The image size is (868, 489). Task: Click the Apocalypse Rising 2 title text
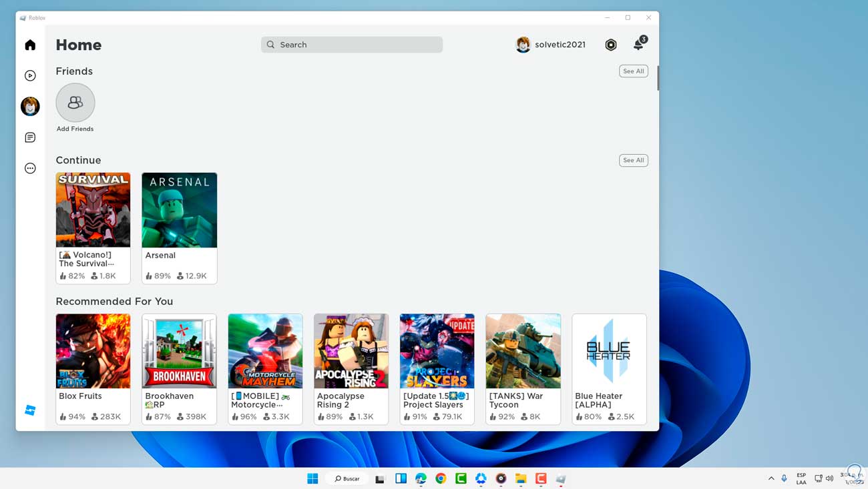pos(341,400)
